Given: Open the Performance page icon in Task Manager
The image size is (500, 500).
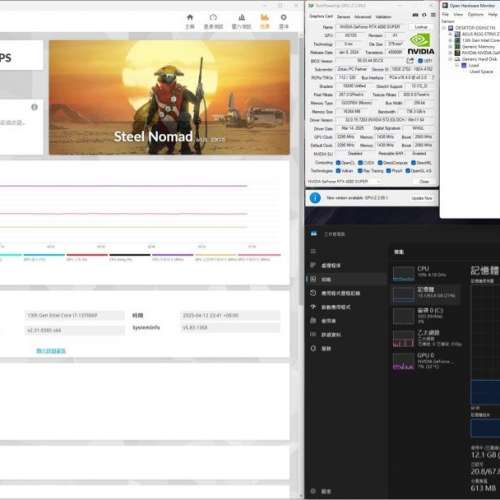Looking at the screenshot, I should click(313, 279).
